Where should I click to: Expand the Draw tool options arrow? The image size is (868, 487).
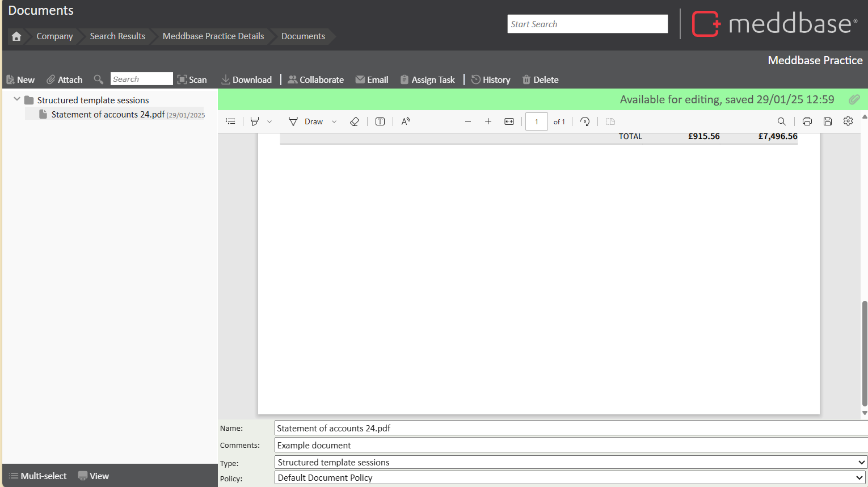pos(334,121)
